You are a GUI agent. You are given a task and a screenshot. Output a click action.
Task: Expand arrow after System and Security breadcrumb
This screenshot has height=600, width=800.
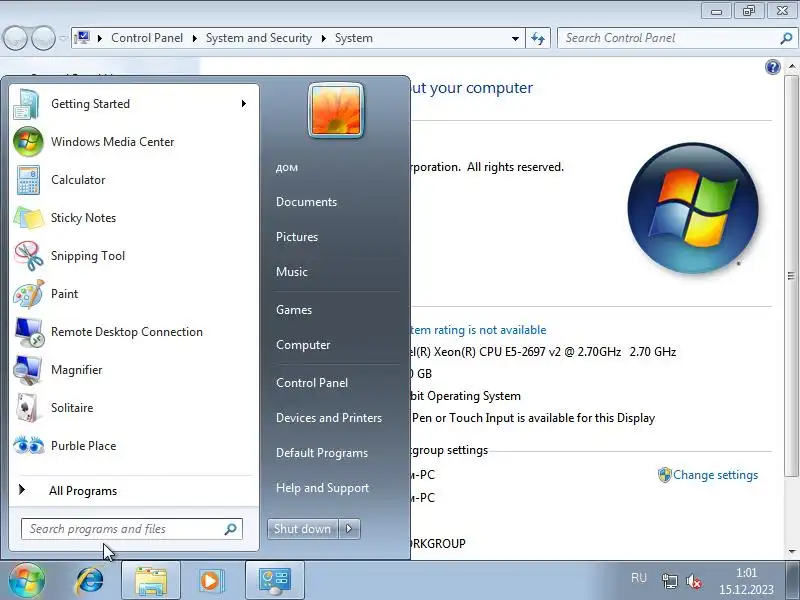coord(323,38)
